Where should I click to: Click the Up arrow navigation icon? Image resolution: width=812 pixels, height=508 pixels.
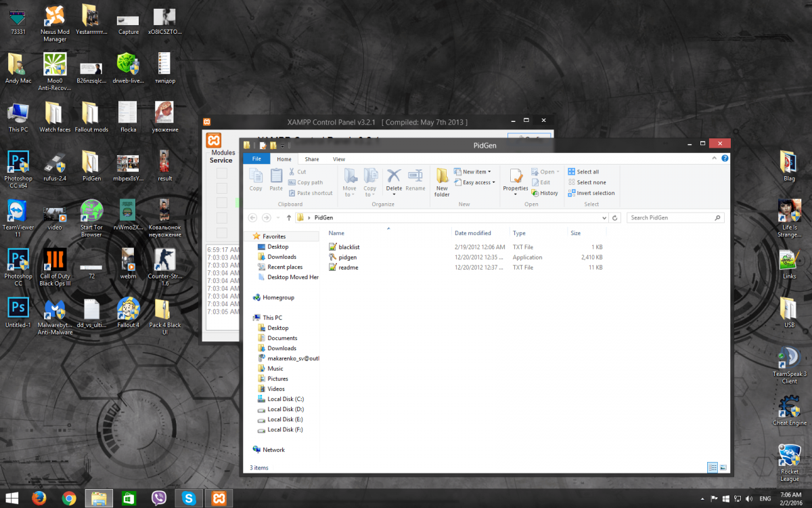pyautogui.click(x=289, y=217)
